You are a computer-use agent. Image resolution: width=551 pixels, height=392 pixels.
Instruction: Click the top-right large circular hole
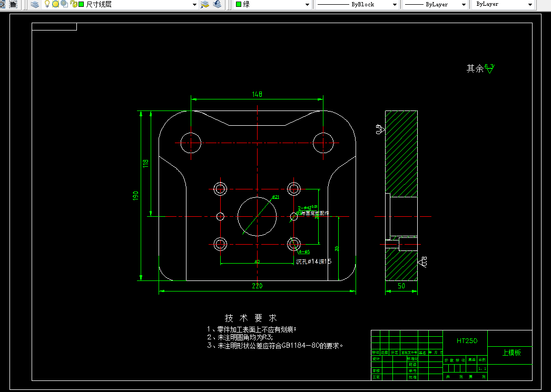pyautogui.click(x=323, y=143)
